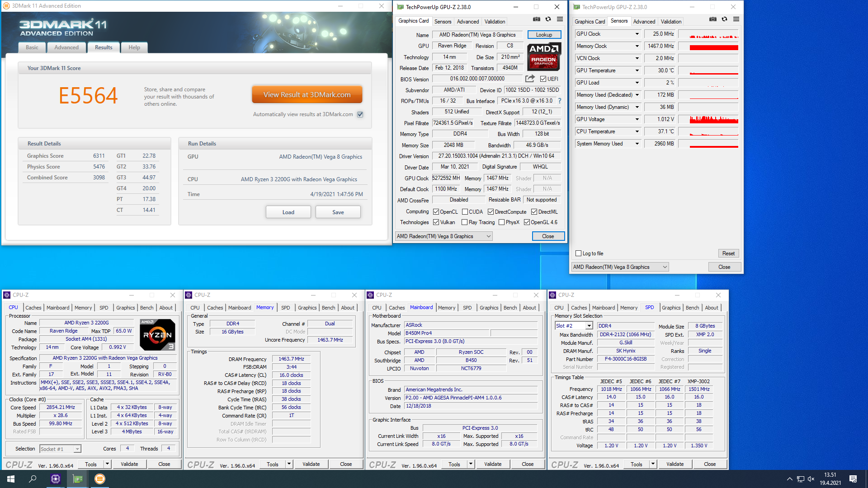Screen dimensions: 868x488
Task: Open Windows Start menu
Action: 11,479
